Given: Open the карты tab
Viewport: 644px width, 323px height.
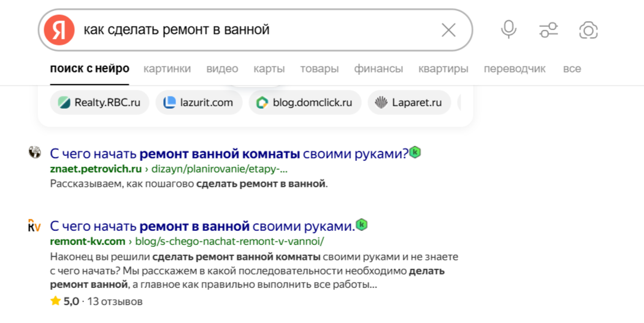Looking at the screenshot, I should (x=269, y=69).
